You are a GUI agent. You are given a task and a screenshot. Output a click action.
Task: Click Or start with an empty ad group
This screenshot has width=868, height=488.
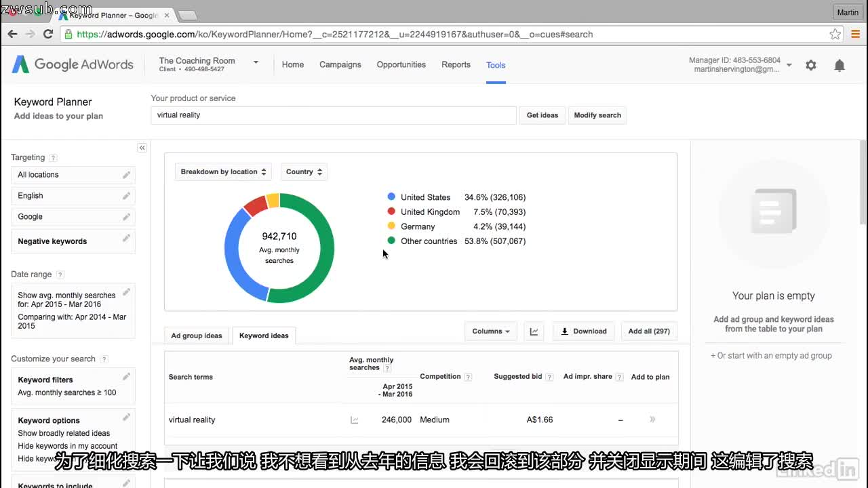point(771,356)
